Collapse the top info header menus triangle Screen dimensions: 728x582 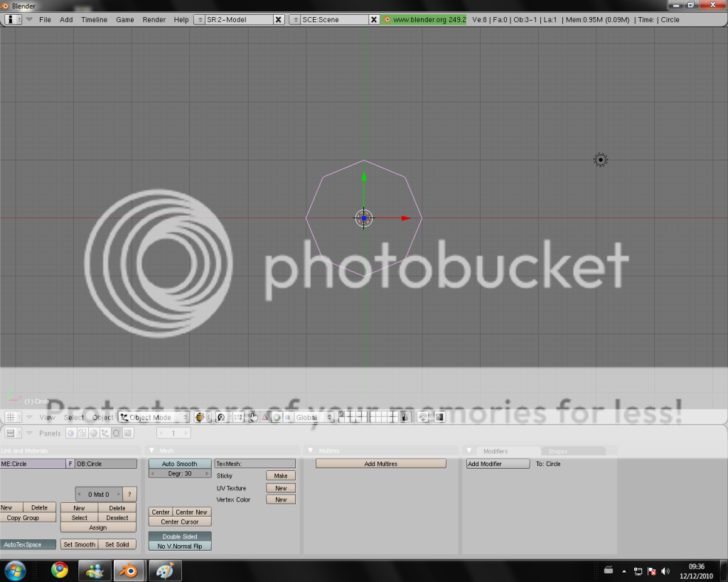tap(29, 19)
